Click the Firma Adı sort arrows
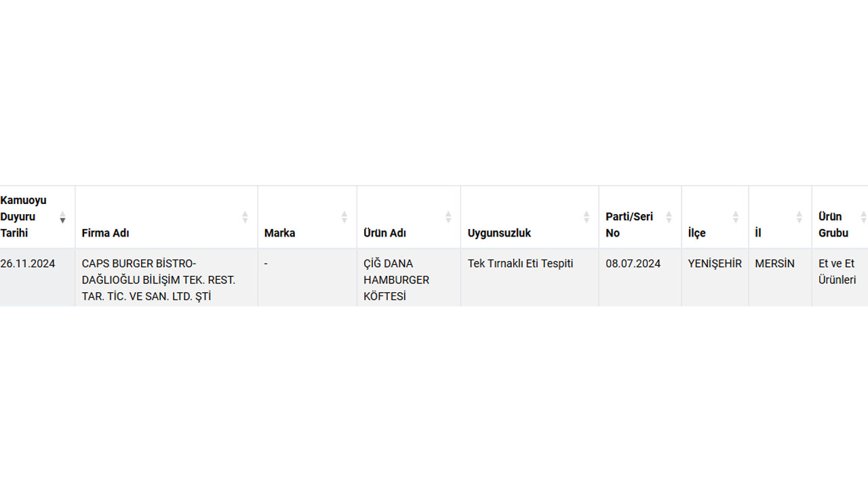The height and width of the screenshot is (488, 868). pyautogui.click(x=245, y=217)
